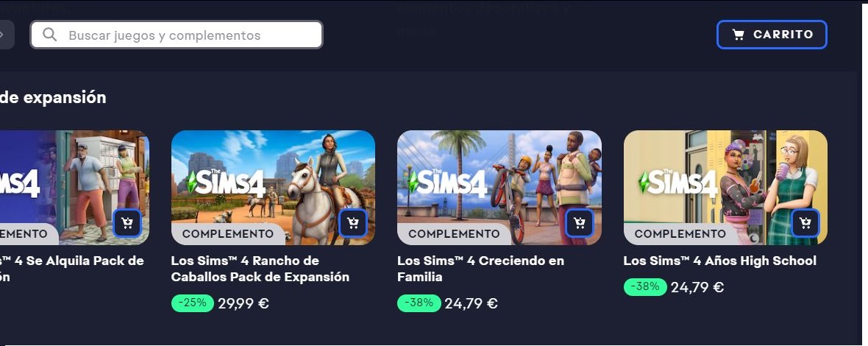
Task: Open Años High School cover image
Action: coord(725,188)
